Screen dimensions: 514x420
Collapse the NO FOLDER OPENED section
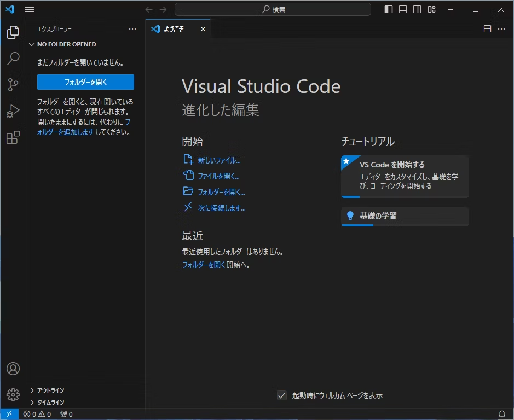coord(66,44)
